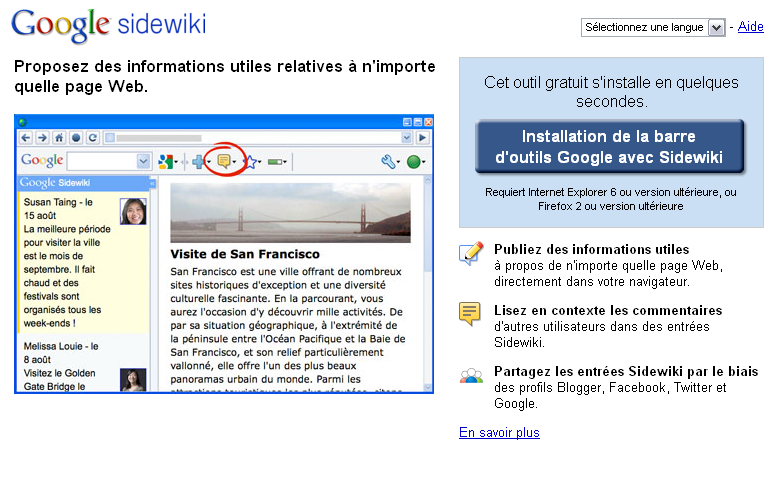Click the multicolor Google services toolbar icon
The height and width of the screenshot is (483, 772).
(165, 161)
